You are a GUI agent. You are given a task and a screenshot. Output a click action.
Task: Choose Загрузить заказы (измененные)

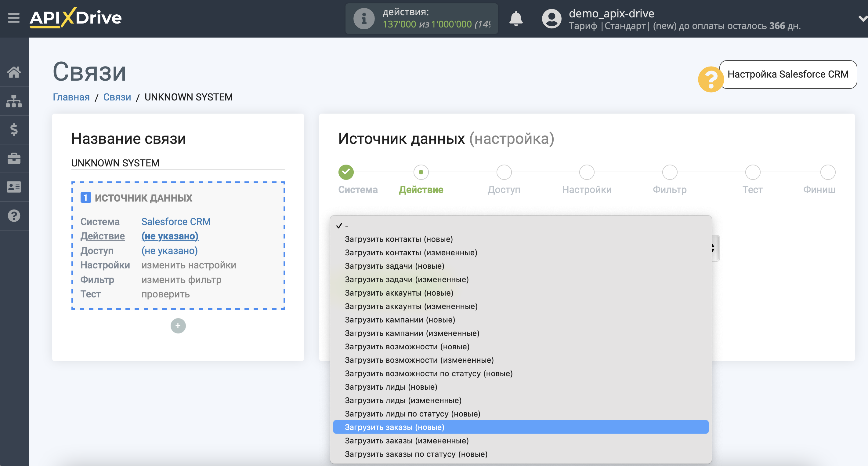(521, 441)
